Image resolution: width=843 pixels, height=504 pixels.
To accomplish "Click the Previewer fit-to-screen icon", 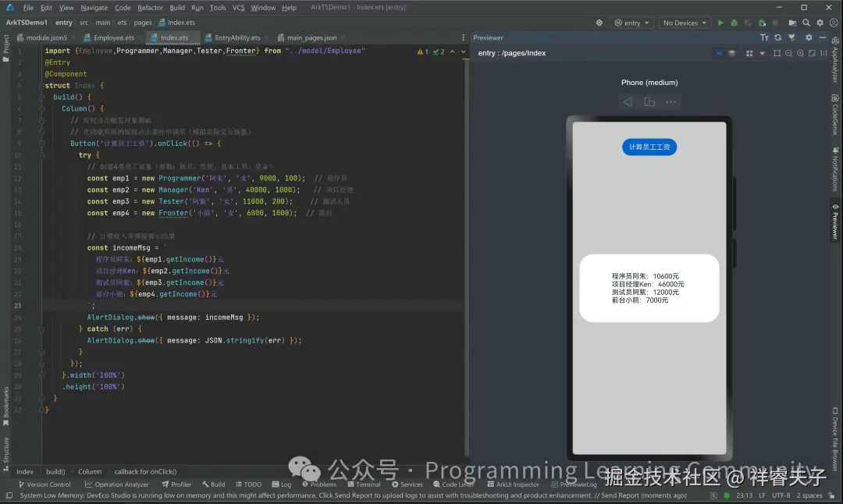I will (x=813, y=53).
